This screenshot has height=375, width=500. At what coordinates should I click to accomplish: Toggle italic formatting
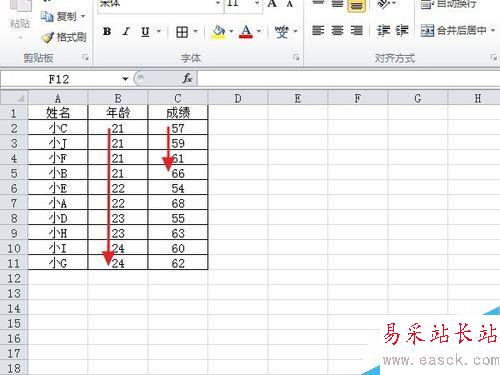coord(126,32)
